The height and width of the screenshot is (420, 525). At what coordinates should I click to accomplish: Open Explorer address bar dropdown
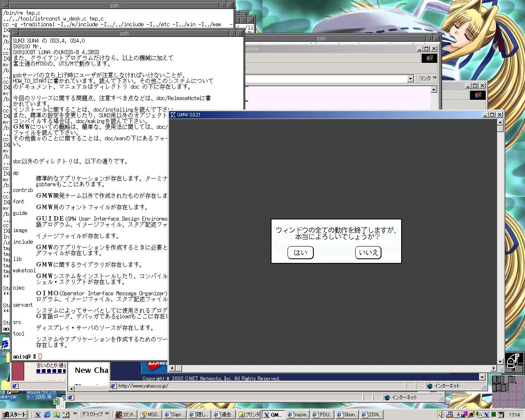pos(410,78)
